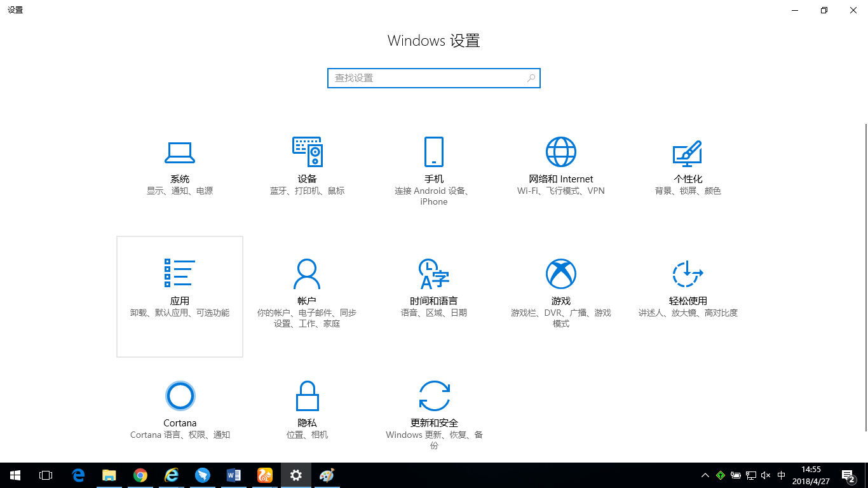Screen dimensions: 868x488
Task: Open the 时间和语言 settings tile
Action: [434, 297]
